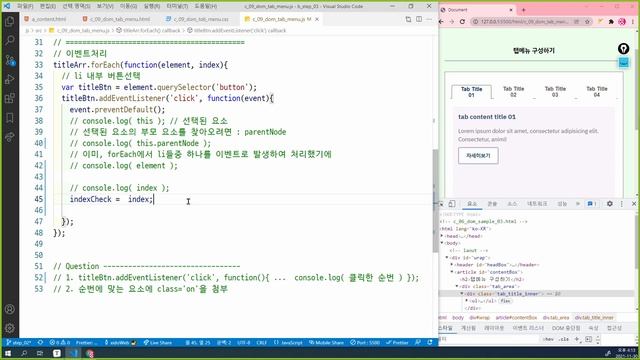Image resolution: width=640 pixels, height=360 pixels.
Task: Click the step_02 git branch in the status bar
Action: point(19,342)
